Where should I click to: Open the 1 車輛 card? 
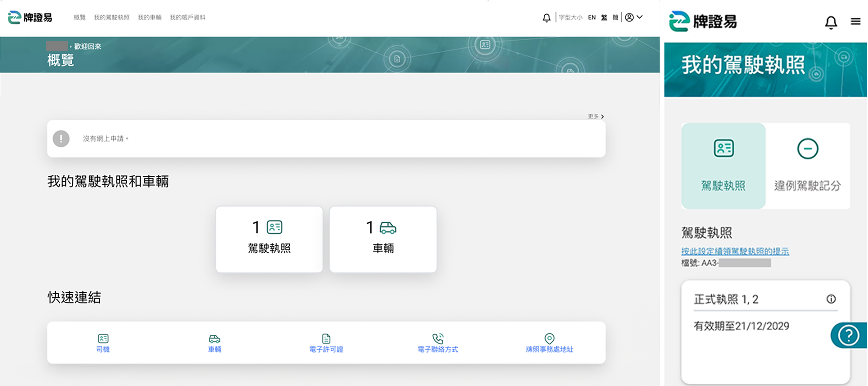pyautogui.click(x=383, y=239)
